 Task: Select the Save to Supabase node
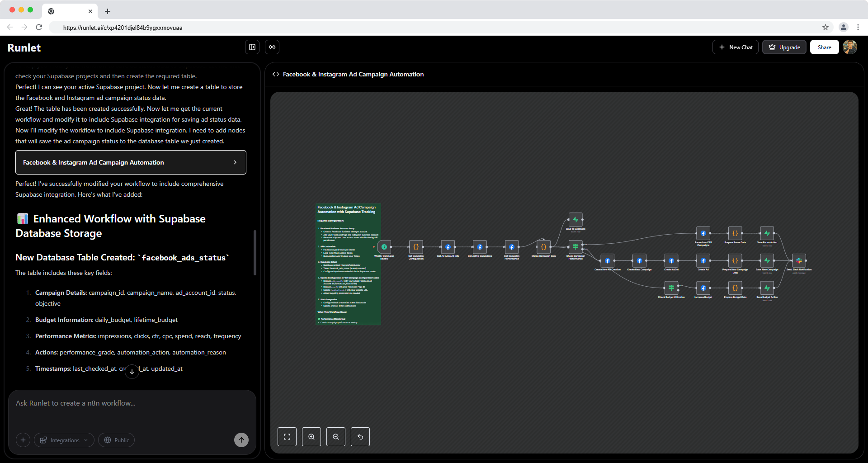pyautogui.click(x=576, y=220)
